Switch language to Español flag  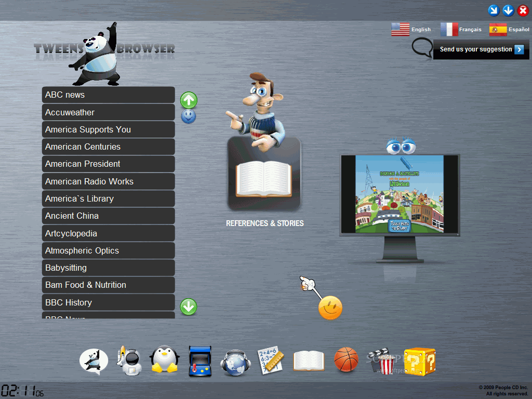click(498, 30)
